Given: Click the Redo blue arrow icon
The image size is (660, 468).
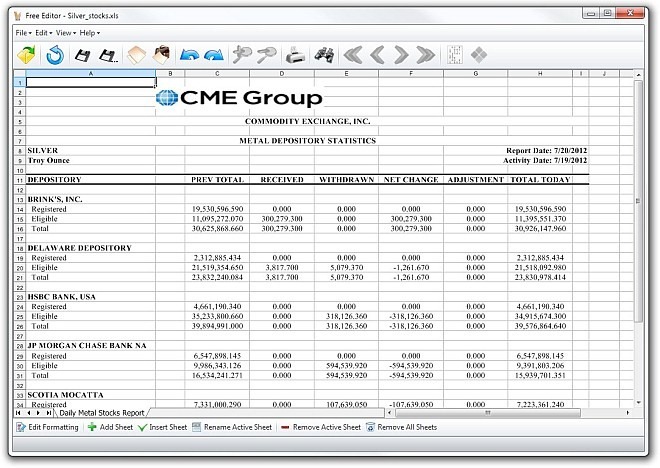Looking at the screenshot, I should (x=214, y=55).
